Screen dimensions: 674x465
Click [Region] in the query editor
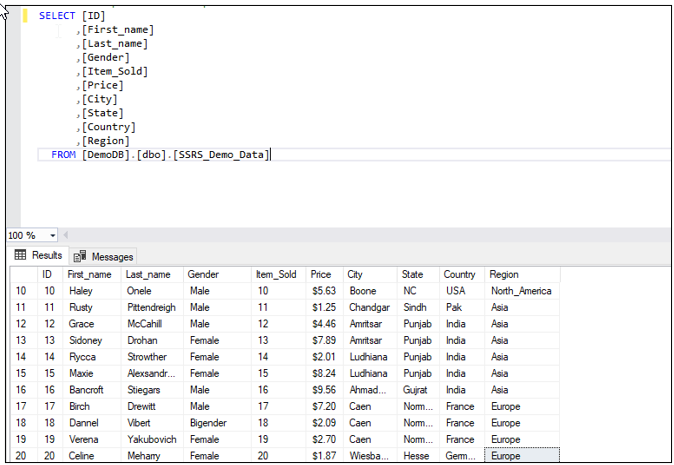coord(106,141)
